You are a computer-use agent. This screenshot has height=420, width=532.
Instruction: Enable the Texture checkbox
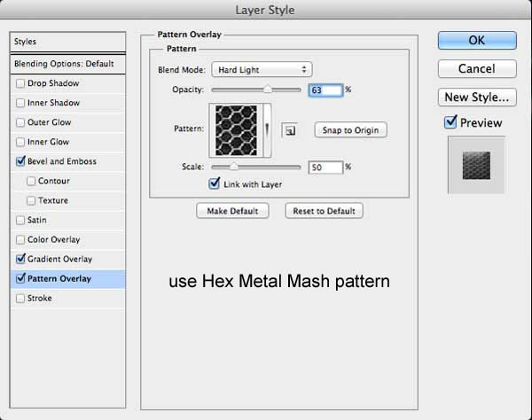(x=31, y=200)
